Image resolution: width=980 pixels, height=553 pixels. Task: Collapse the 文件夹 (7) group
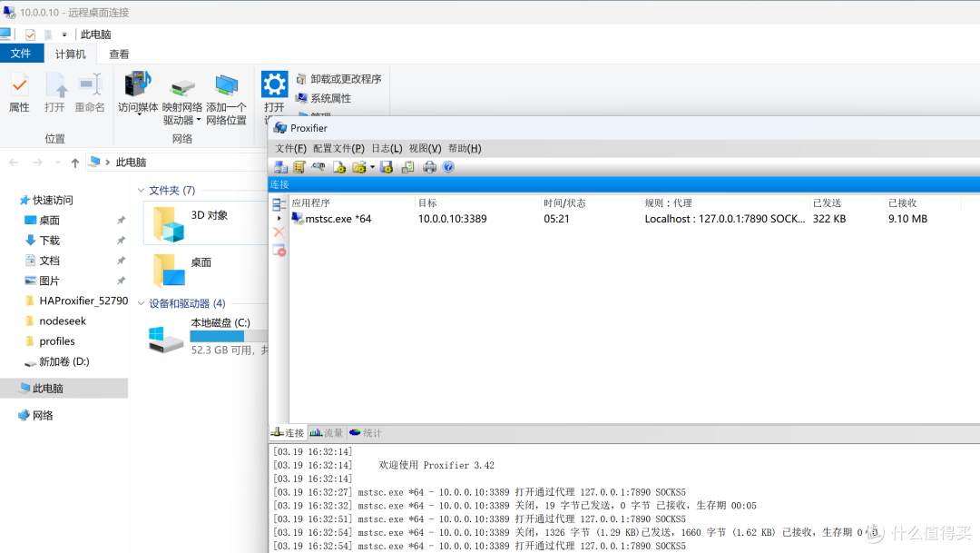coord(142,190)
